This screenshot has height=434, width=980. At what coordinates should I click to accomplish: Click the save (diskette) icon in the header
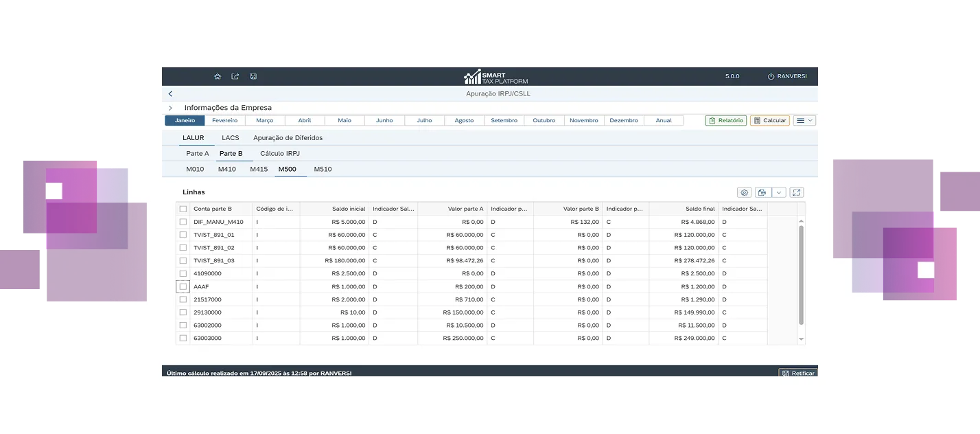tap(253, 76)
